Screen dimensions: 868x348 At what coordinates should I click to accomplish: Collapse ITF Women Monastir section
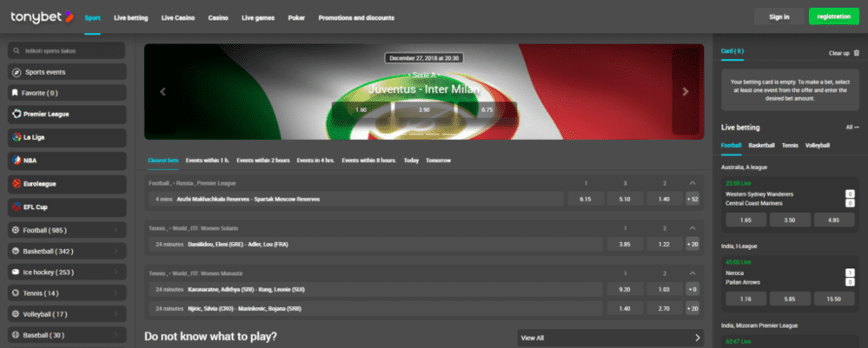(x=692, y=273)
